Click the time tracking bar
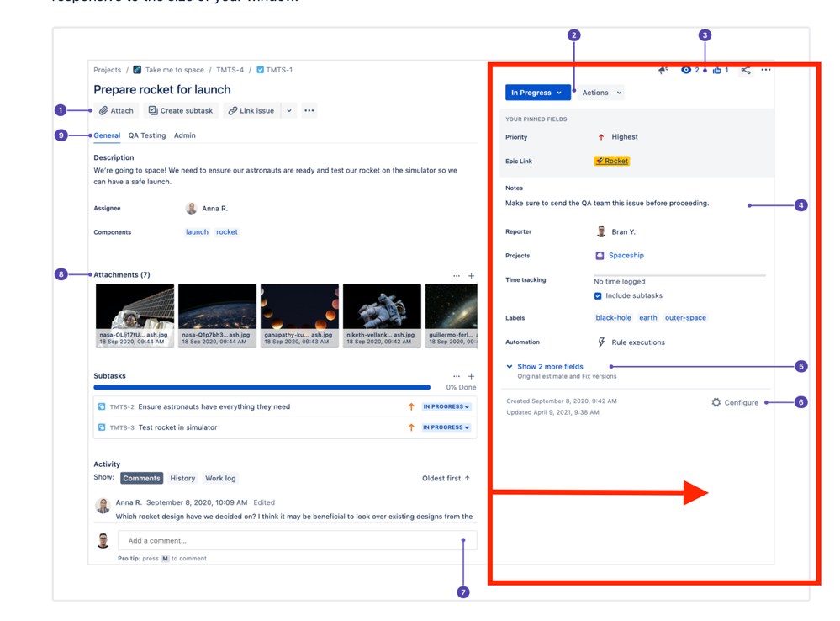This screenshot has height=621, width=840. 679,275
